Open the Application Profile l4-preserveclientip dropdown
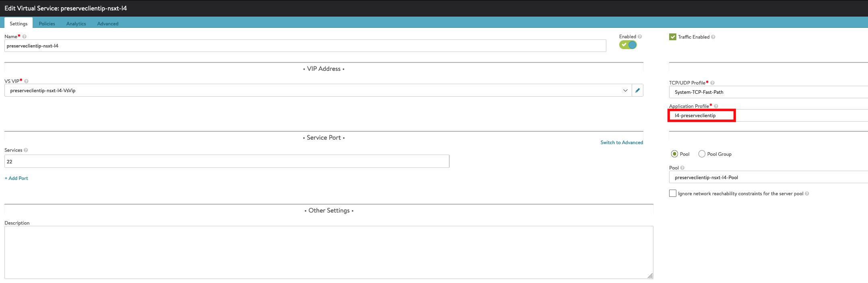The height and width of the screenshot is (283, 868). (x=768, y=116)
